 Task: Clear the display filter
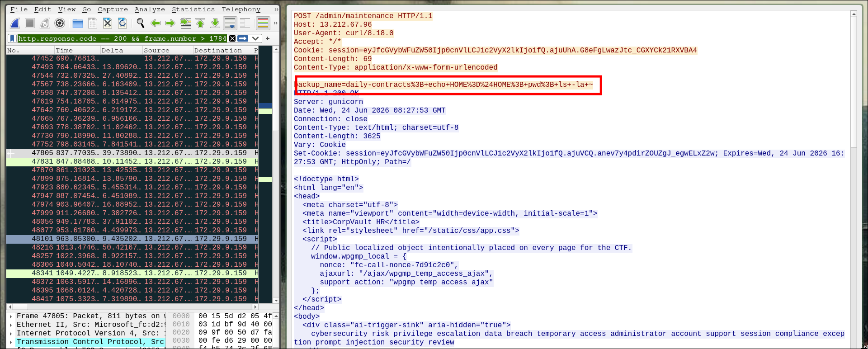(232, 38)
